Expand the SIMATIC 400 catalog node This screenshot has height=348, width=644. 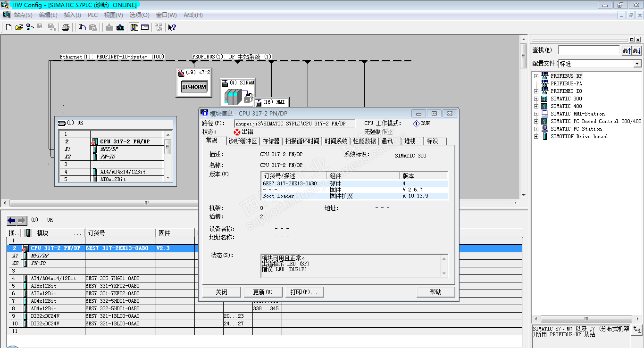tap(536, 106)
